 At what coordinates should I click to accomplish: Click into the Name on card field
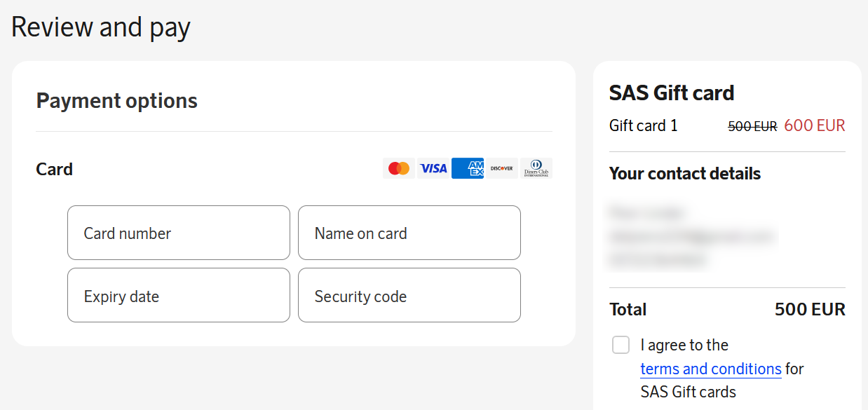409,233
